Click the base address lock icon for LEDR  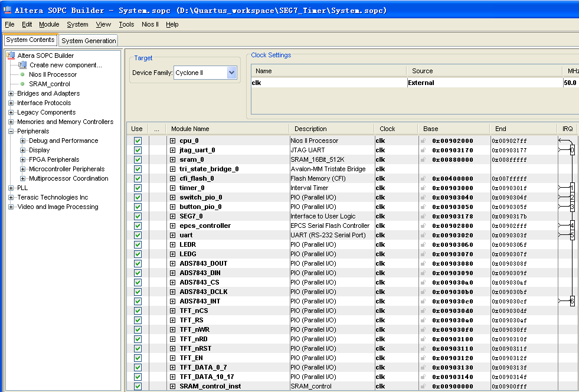423,244
